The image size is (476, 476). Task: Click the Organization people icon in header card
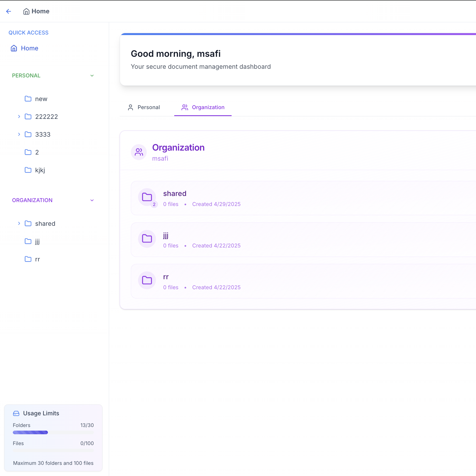point(139,152)
